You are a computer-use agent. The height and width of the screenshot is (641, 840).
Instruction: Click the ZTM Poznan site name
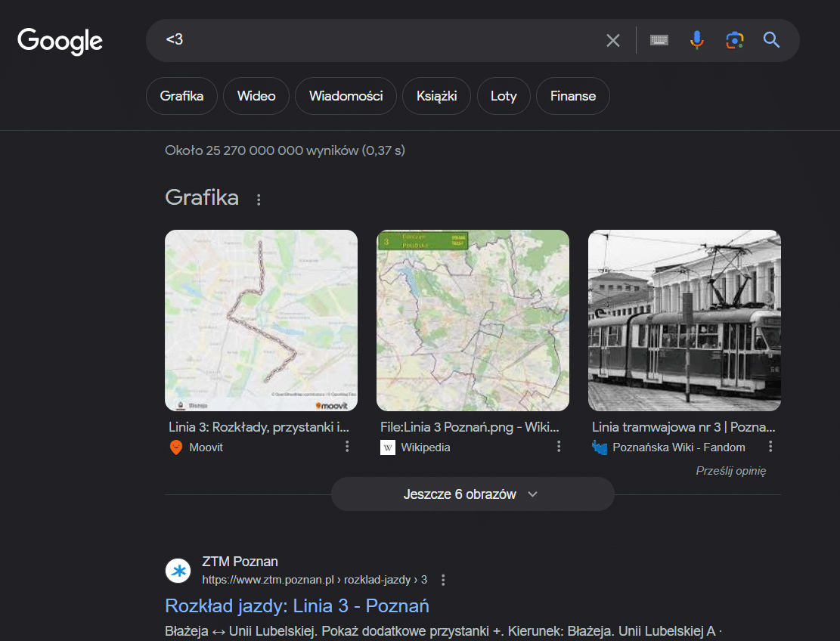tap(240, 561)
